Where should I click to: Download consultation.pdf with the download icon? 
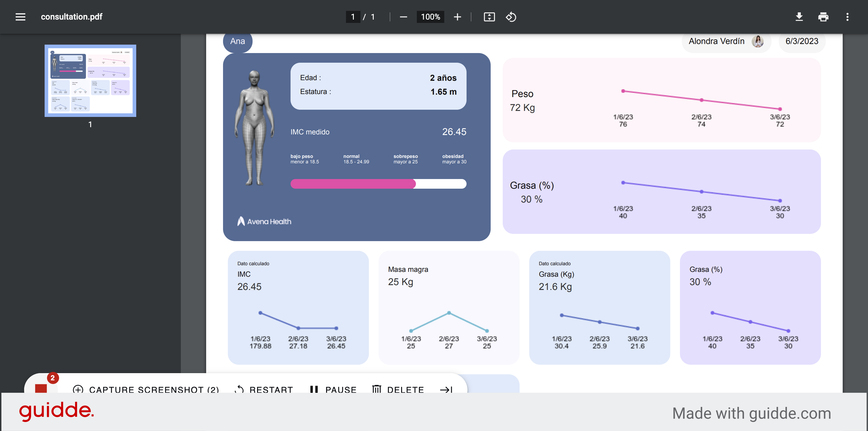point(799,17)
